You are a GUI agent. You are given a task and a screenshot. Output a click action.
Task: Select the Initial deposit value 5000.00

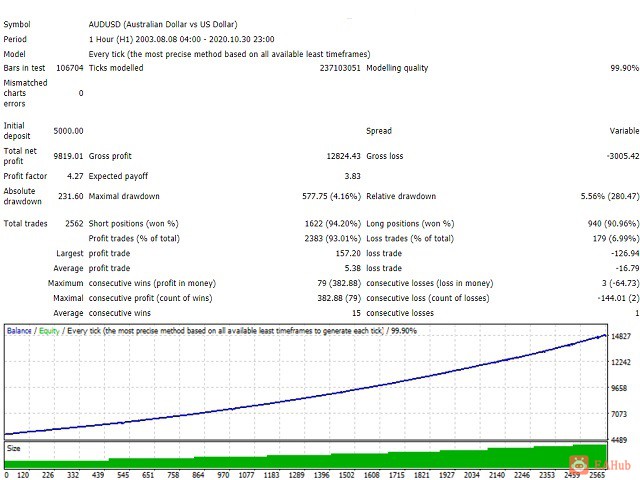[x=68, y=131]
